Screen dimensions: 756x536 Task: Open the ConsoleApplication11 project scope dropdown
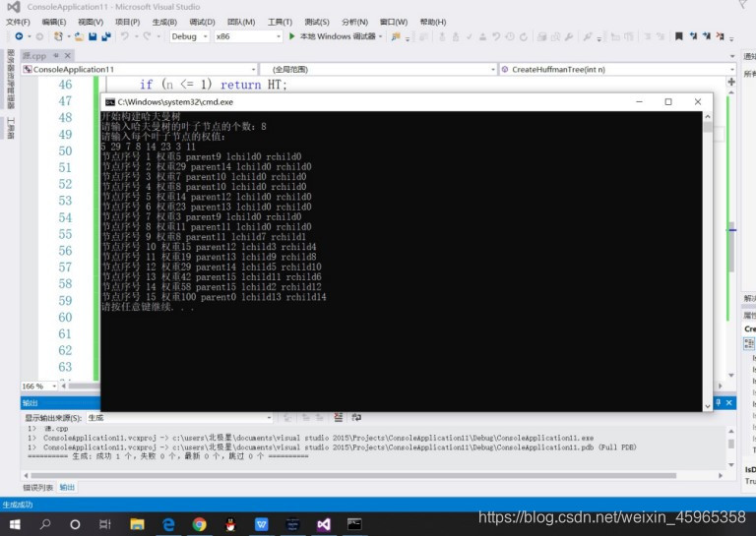[x=140, y=70]
